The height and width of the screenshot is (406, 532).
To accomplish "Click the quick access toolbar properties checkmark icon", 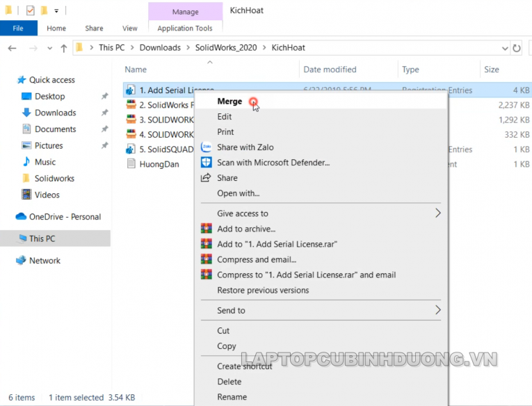I will pos(30,10).
